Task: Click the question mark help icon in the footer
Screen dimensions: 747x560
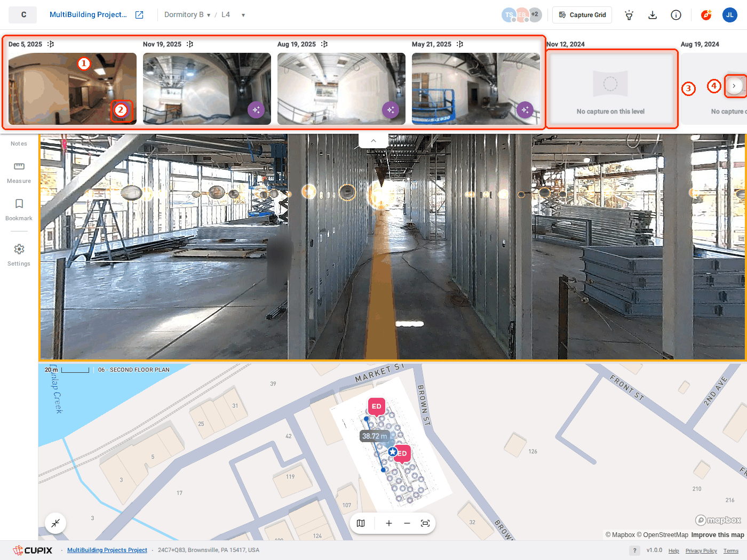Action: 634,550
